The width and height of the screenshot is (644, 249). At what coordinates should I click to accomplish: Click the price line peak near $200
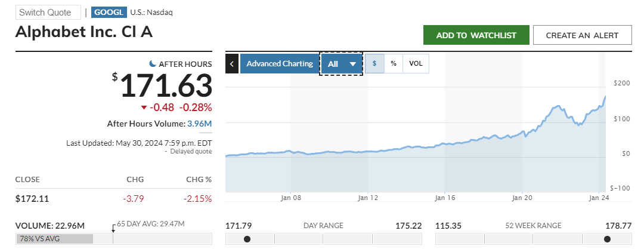tap(605, 97)
